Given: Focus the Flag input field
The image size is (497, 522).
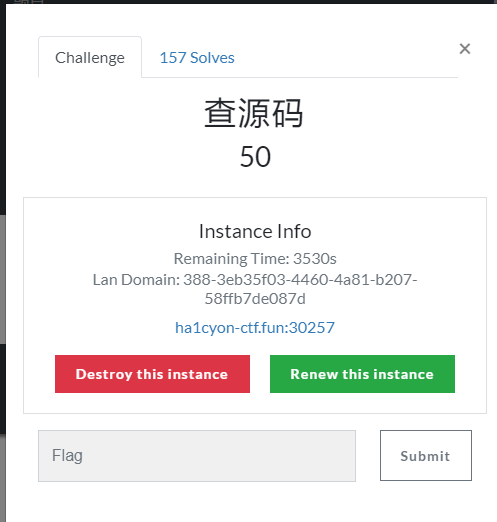Looking at the screenshot, I should 197,456.
